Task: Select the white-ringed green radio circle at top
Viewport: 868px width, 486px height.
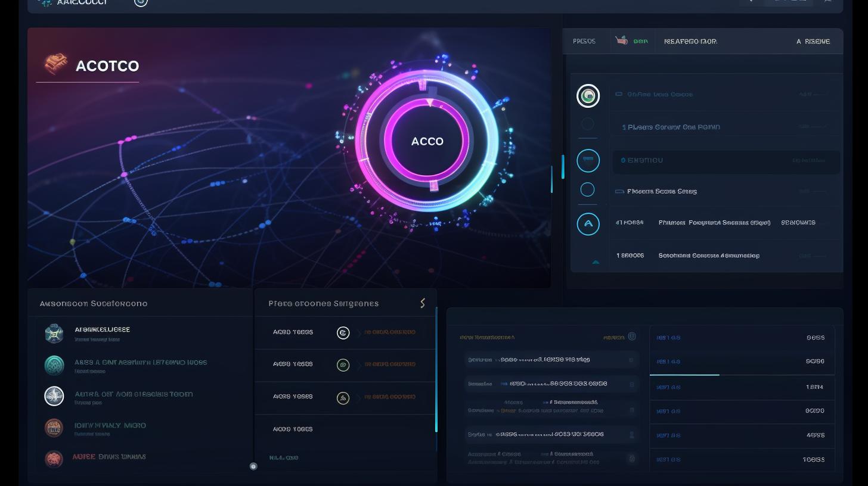Action: (x=588, y=96)
